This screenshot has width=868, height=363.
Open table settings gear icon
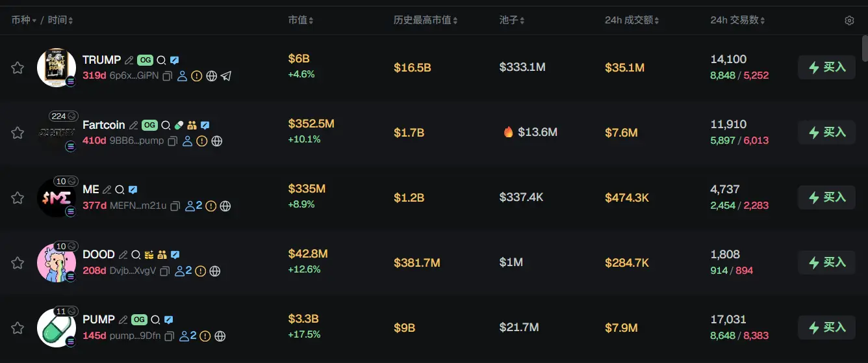click(849, 21)
